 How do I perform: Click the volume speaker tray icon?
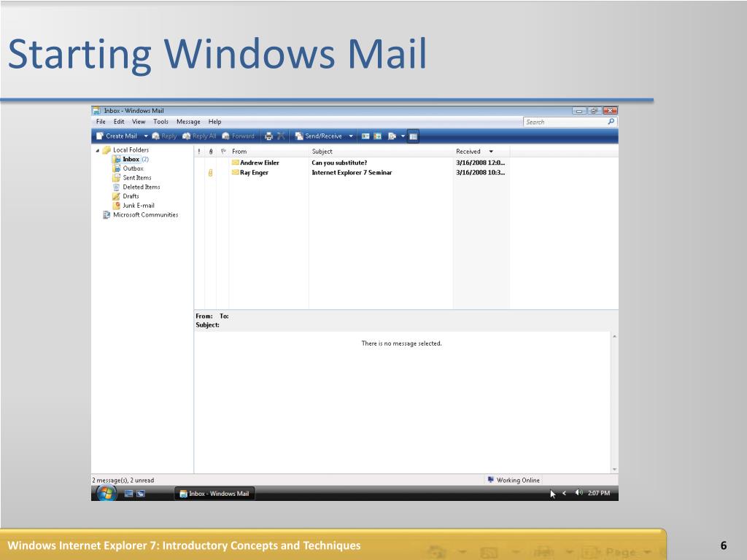(x=578, y=493)
